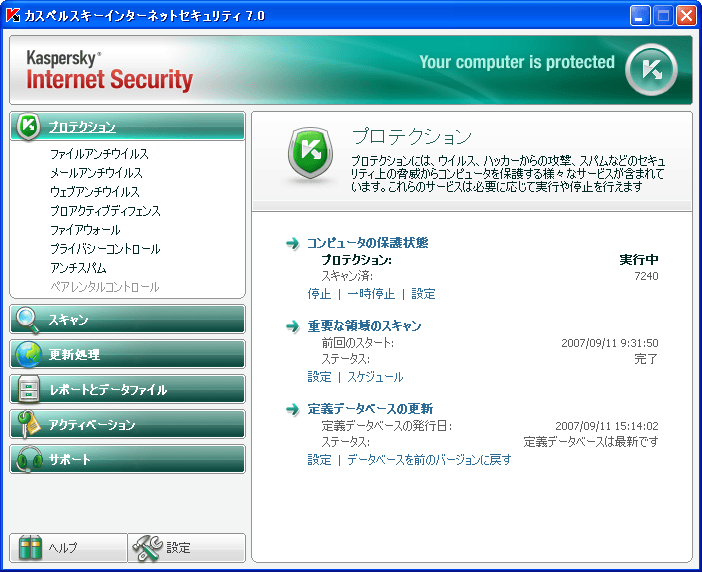Select the greyed ペアレンタルコントロール item
This screenshot has height=572, width=702.
click(x=105, y=287)
